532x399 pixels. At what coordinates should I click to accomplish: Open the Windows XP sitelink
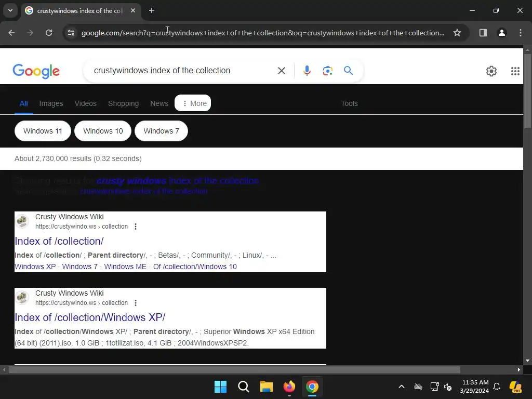click(35, 267)
